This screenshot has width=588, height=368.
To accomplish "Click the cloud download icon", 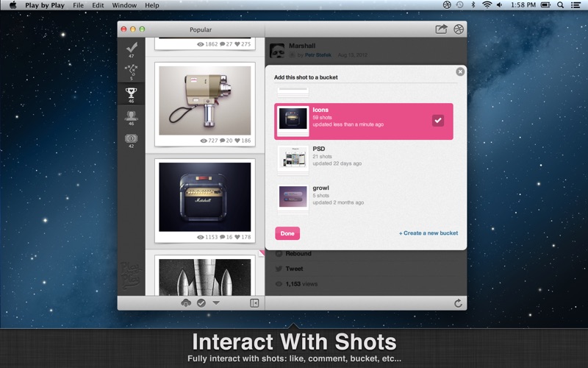I will coord(186,303).
